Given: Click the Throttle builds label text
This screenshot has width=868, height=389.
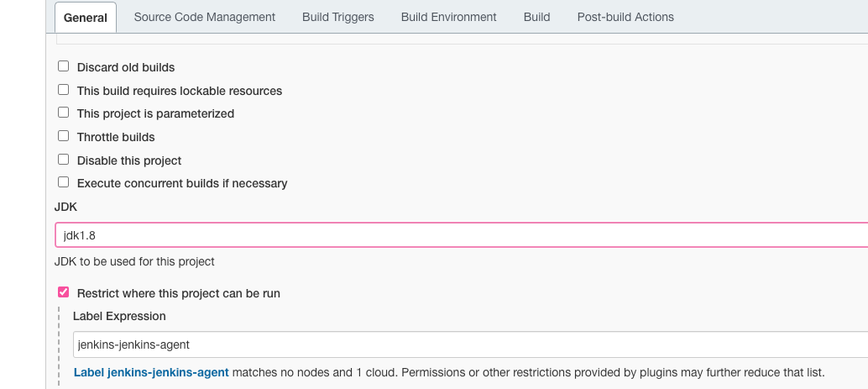Looking at the screenshot, I should (116, 137).
